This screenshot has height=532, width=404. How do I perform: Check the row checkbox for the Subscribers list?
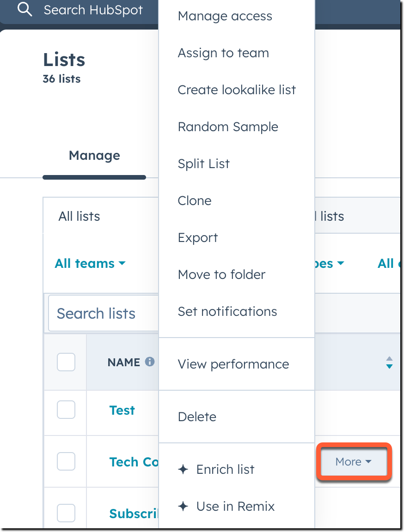[x=66, y=513]
